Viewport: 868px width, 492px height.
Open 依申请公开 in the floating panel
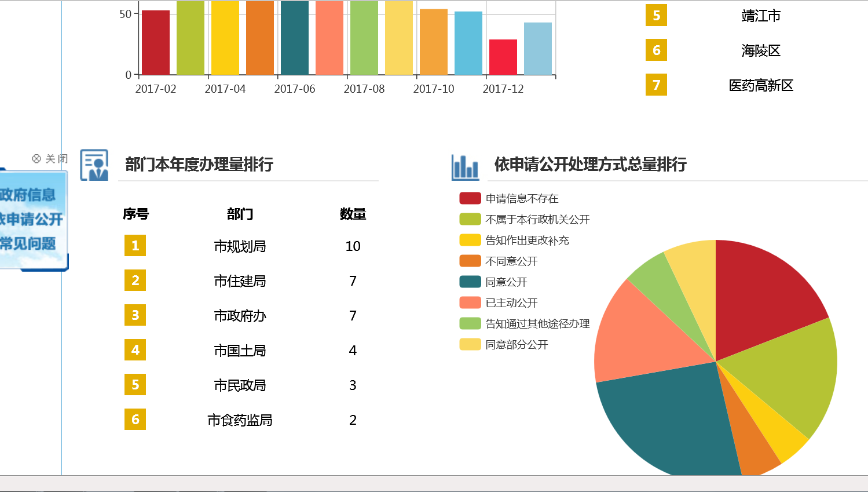31,219
